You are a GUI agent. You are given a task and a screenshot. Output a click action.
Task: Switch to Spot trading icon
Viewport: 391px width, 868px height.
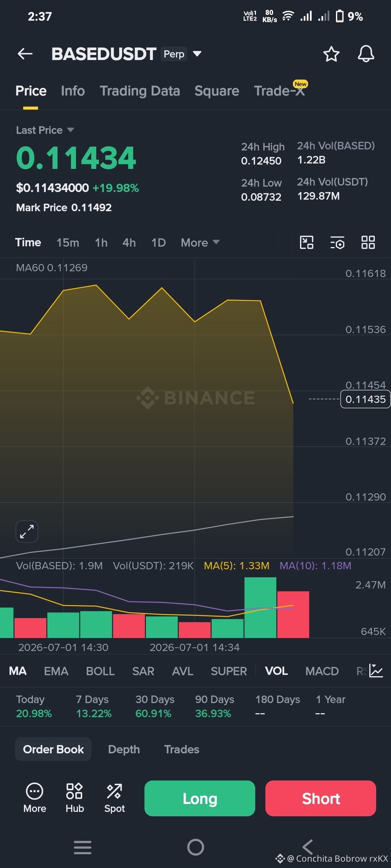[114, 798]
